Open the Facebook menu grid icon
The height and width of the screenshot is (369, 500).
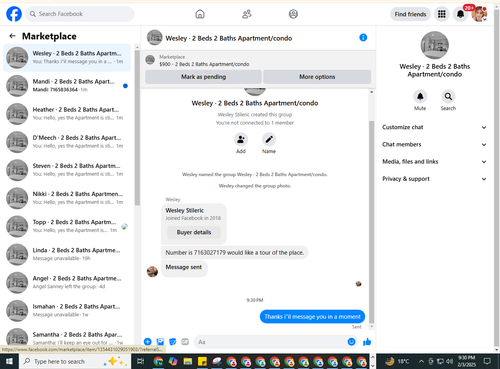pos(442,14)
